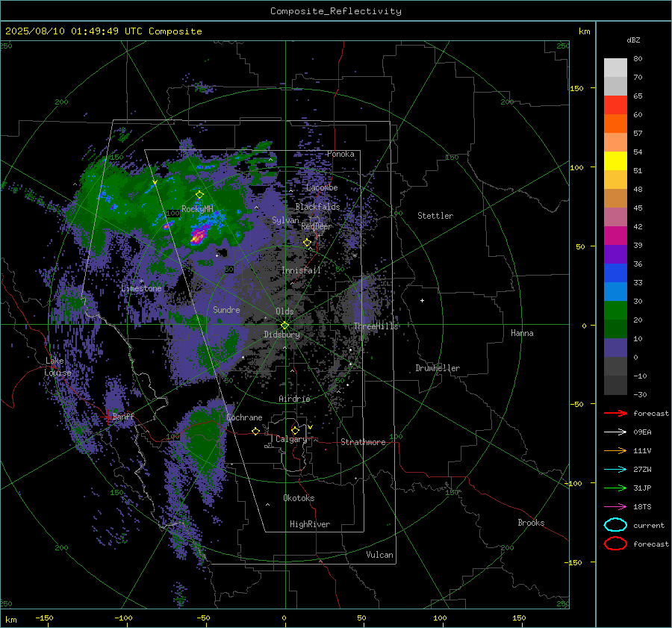The height and width of the screenshot is (628, 672).
Task: Click the Hanna town label
Action: 522,333
